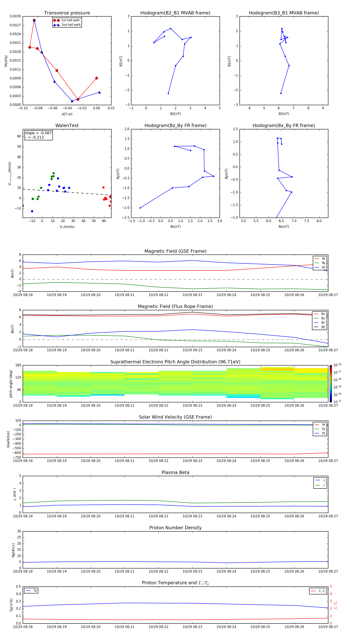Select the Vz entry in velocity legend

(x=320, y=433)
